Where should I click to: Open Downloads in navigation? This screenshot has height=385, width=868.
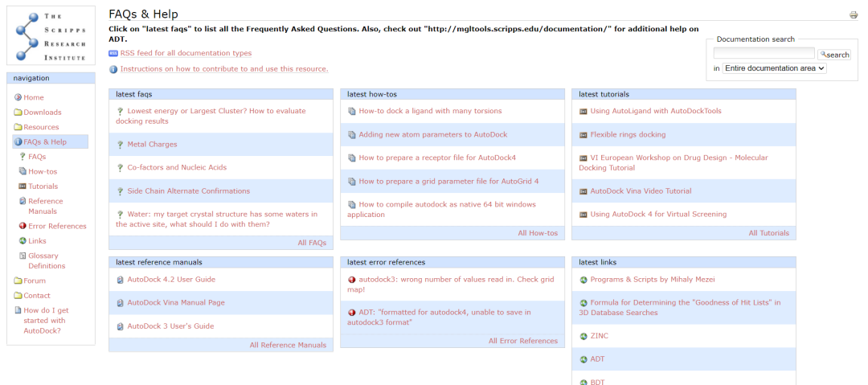pos(43,113)
